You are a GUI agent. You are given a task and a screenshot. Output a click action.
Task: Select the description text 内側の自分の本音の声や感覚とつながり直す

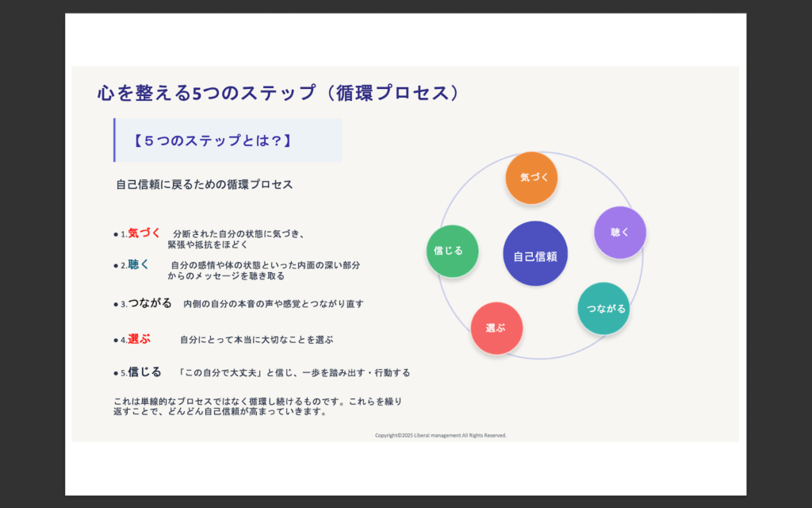pos(273,304)
